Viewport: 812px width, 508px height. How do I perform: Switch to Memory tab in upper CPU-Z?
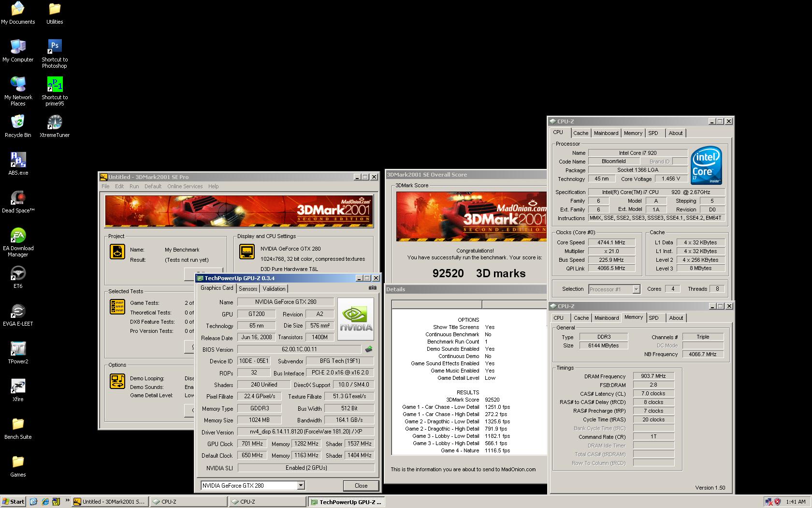(x=633, y=133)
